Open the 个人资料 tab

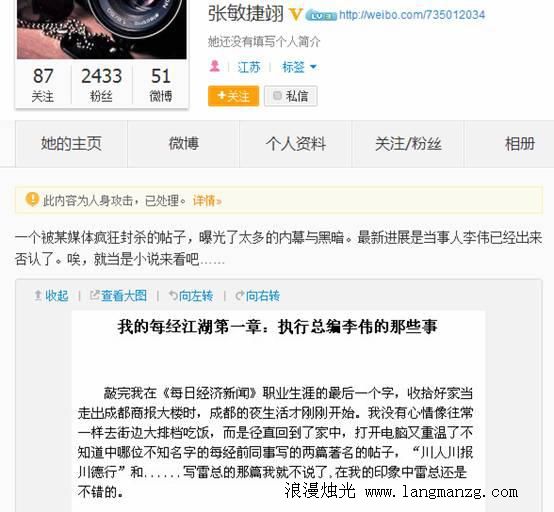pyautogui.click(x=296, y=144)
